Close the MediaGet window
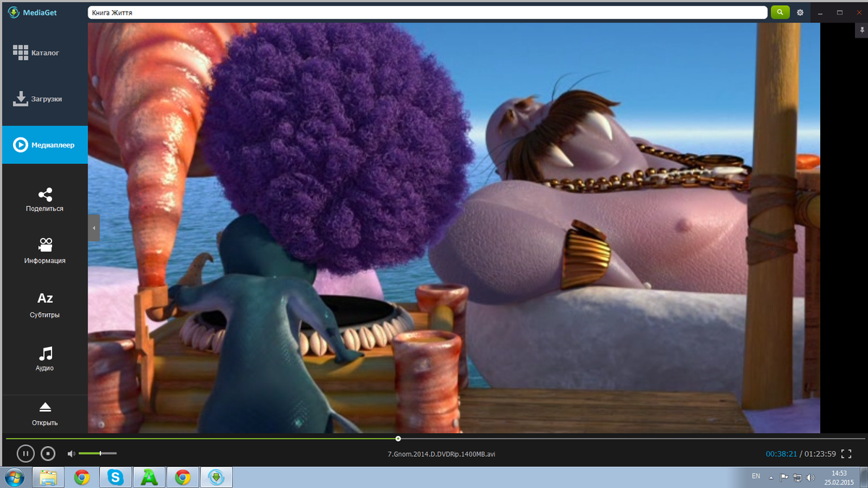The width and height of the screenshot is (868, 488). click(858, 12)
